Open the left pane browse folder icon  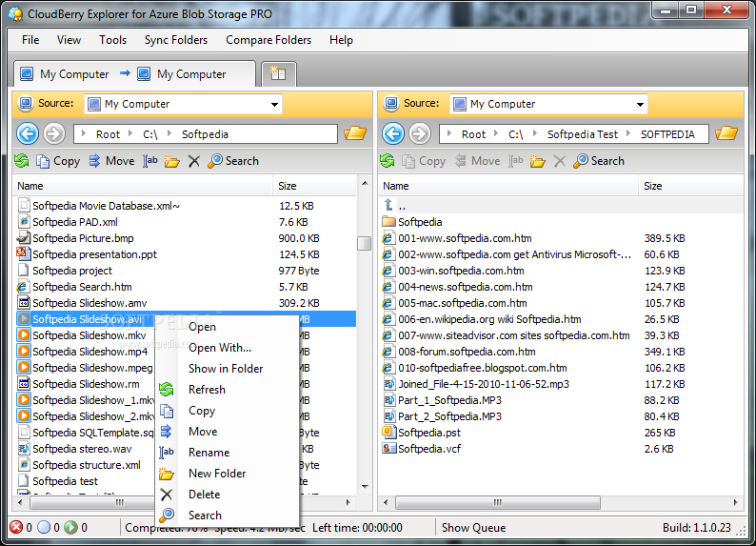355,133
